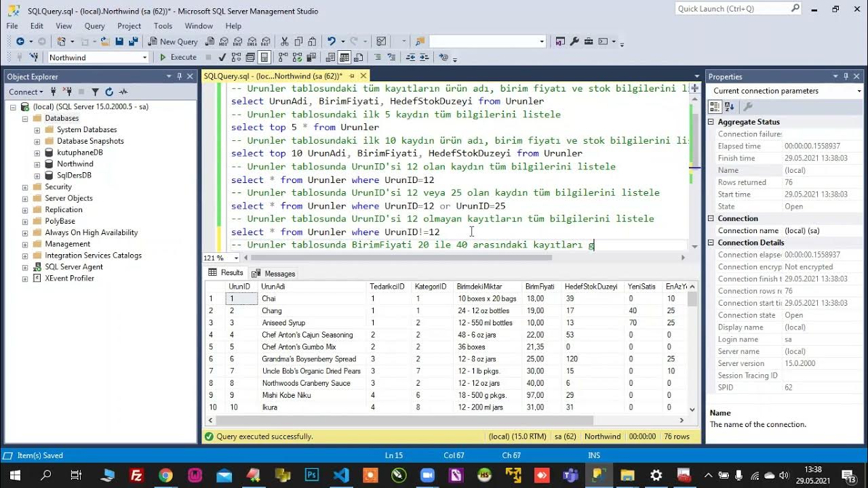Open the File menu
868x488 pixels.
tap(12, 26)
